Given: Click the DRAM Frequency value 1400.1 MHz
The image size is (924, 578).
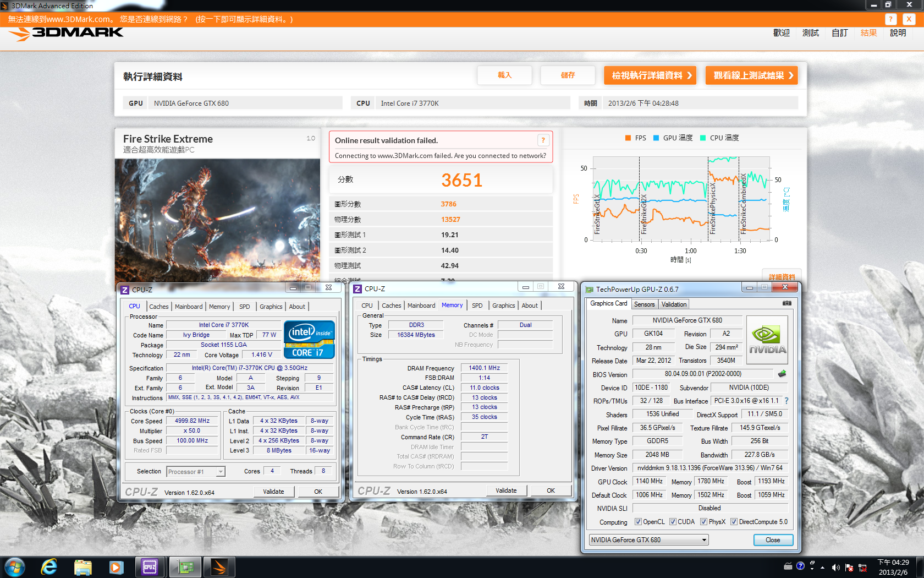Looking at the screenshot, I should point(484,368).
